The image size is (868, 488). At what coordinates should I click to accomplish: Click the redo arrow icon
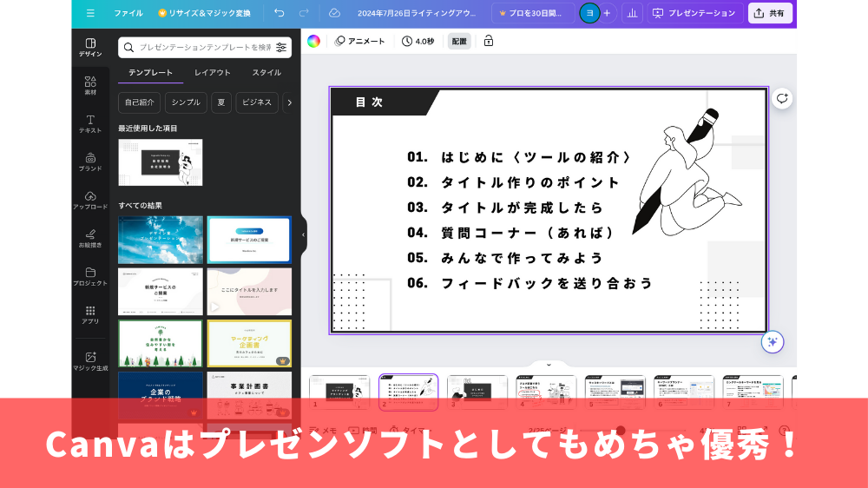304,13
